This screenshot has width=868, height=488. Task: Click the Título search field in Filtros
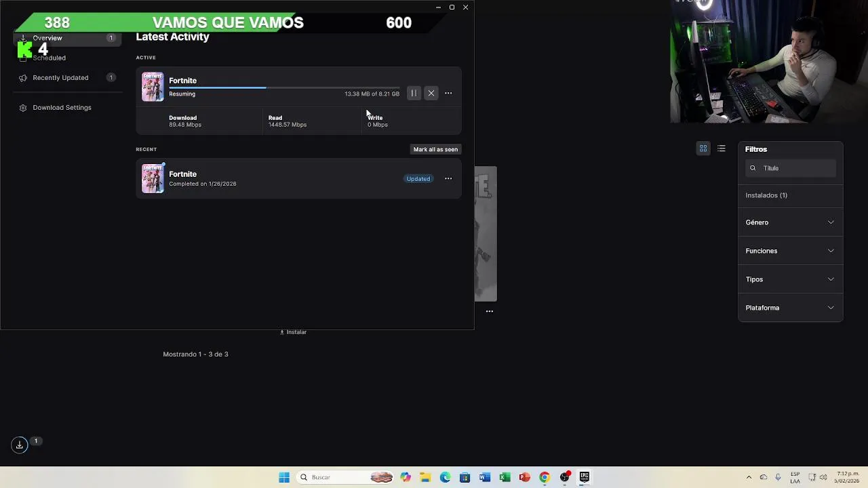pyautogui.click(x=791, y=168)
